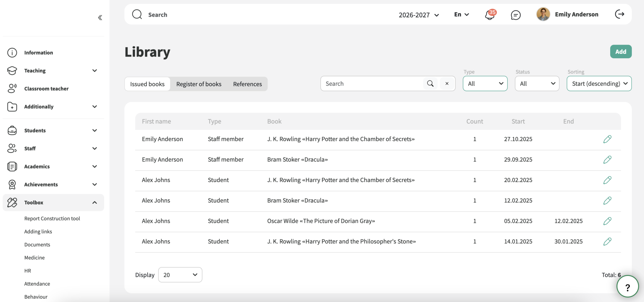Focus the Library search input field
The width and height of the screenshot is (644, 302).
point(372,84)
